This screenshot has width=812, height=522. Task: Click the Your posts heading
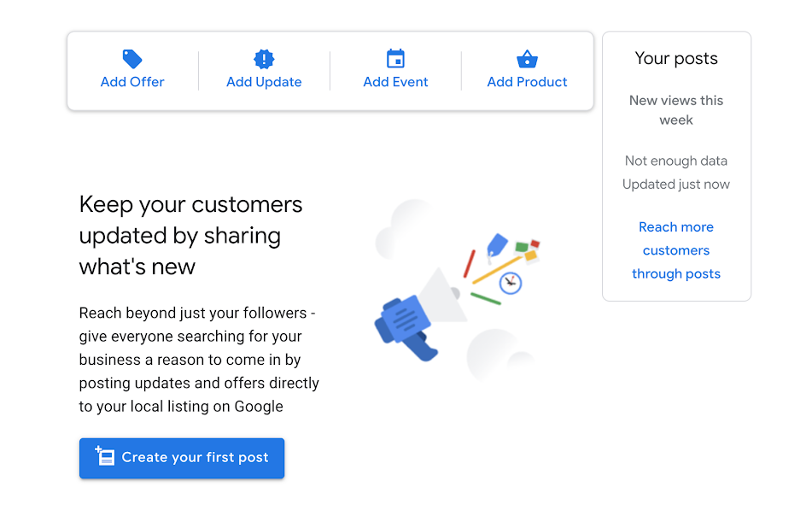coord(676,59)
